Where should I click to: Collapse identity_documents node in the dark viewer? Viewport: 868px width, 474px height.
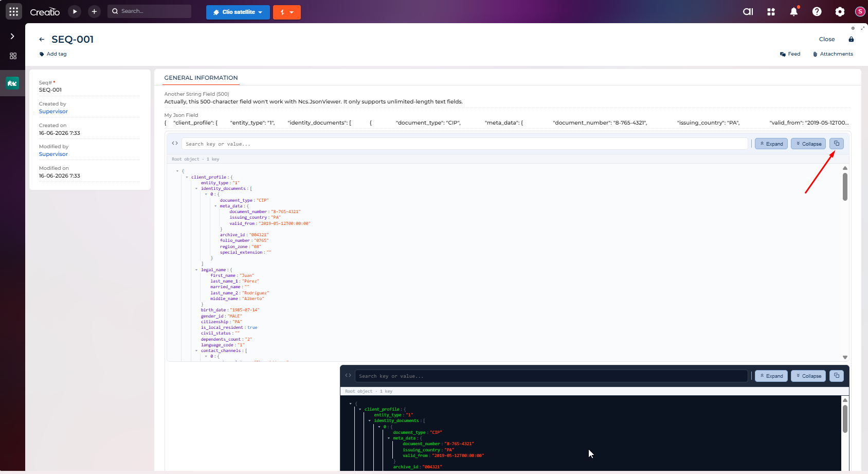(x=370, y=420)
